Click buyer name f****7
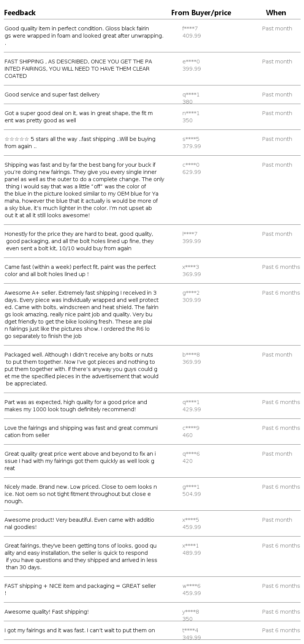Image resolution: width=304 pixels, height=644 pixels. point(190,28)
